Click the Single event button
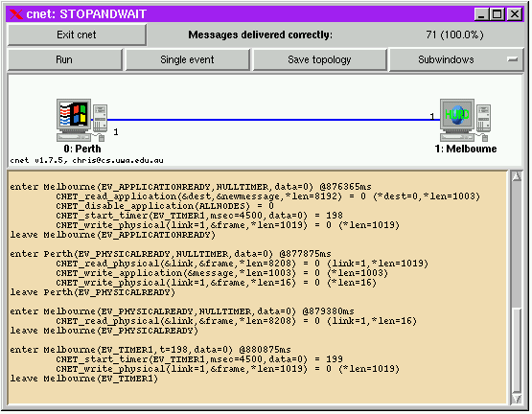 pos(187,59)
